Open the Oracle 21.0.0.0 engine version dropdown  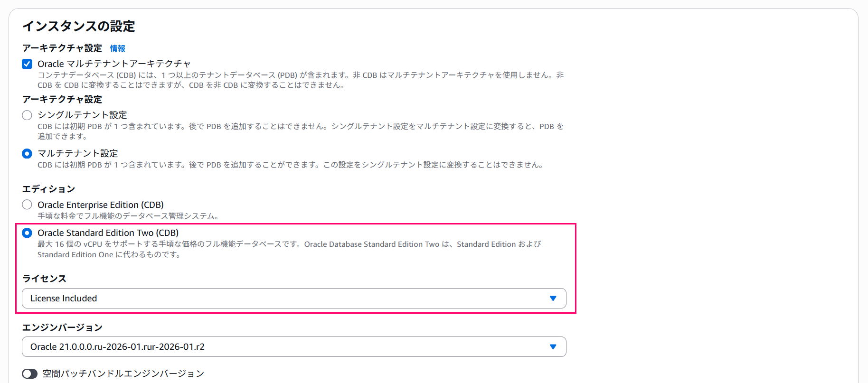click(x=294, y=347)
